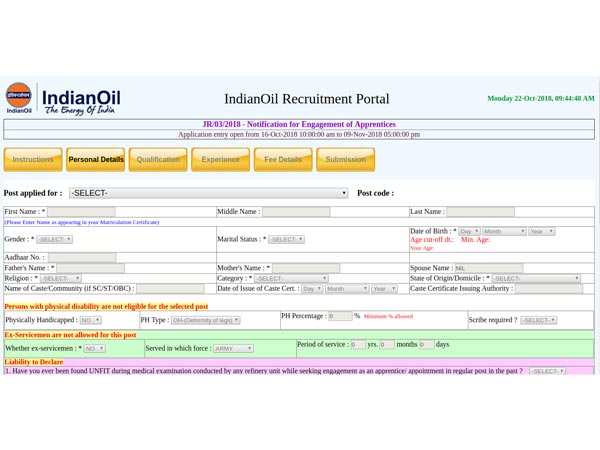This screenshot has height=450, width=600.
Task: Click the IndianOil logo
Action: (x=63, y=99)
